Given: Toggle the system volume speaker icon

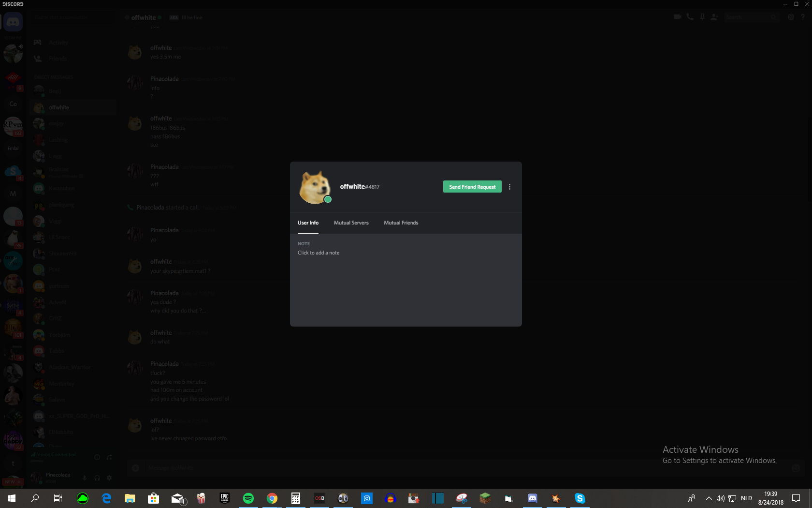Looking at the screenshot, I should [x=720, y=498].
